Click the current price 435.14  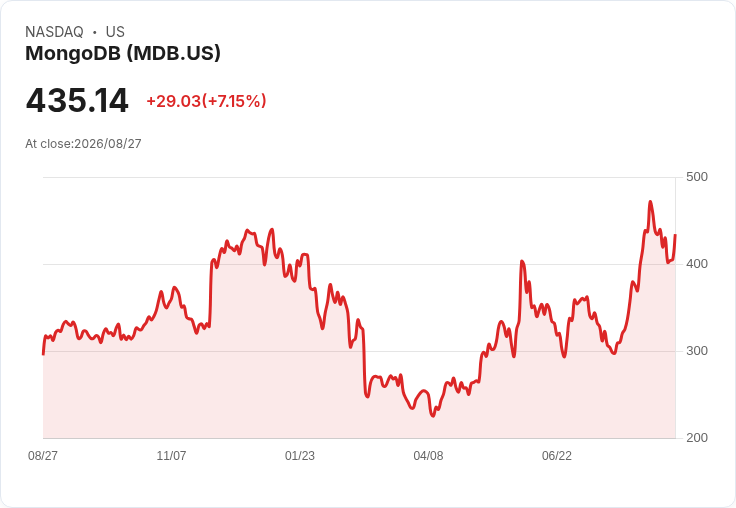pos(77,100)
